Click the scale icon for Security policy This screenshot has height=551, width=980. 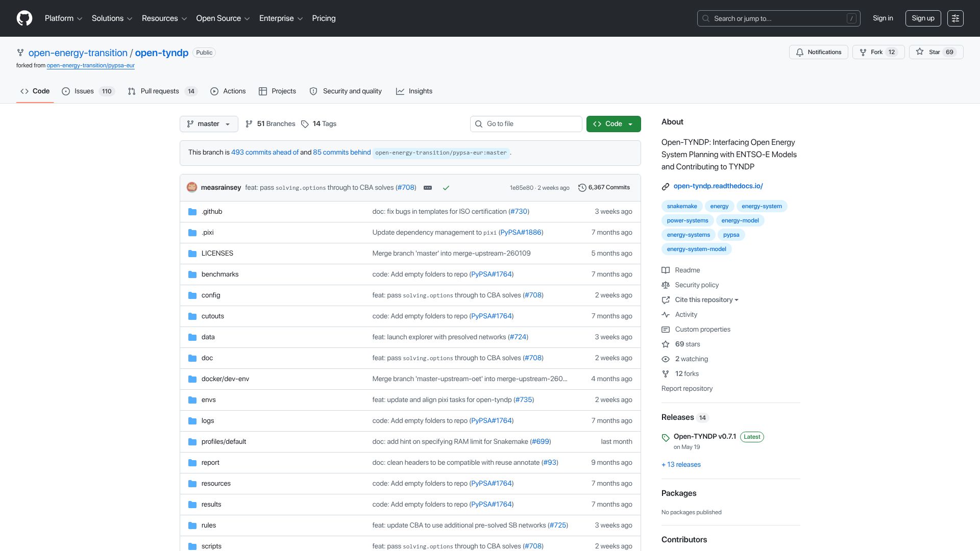(x=666, y=285)
